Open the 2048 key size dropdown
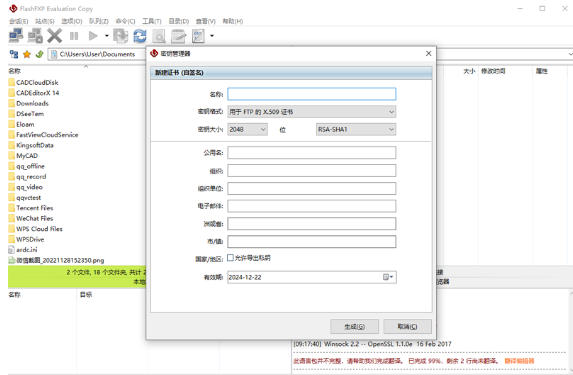 coord(247,129)
